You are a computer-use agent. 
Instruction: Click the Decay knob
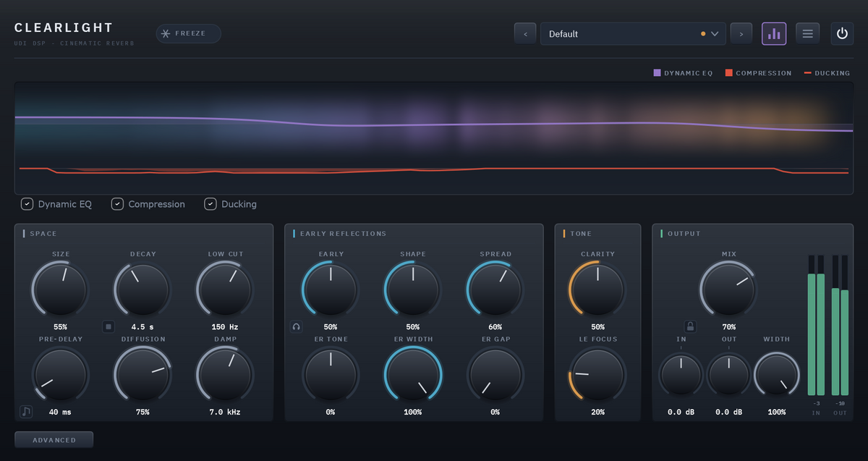click(x=142, y=289)
